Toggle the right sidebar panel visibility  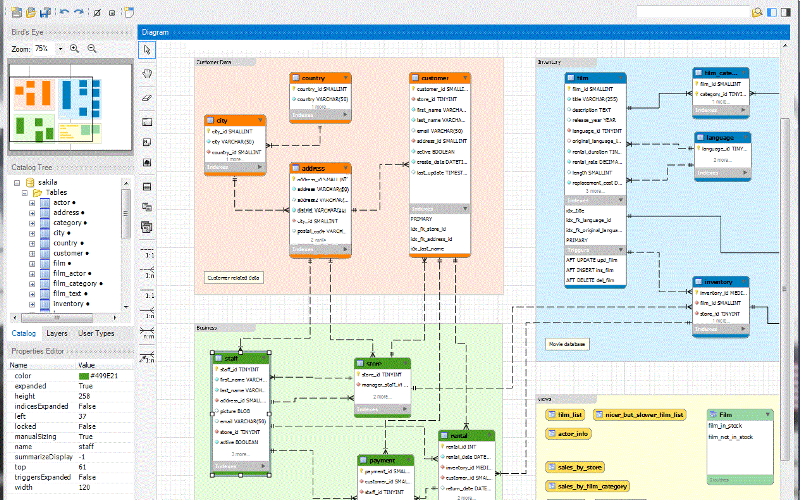pyautogui.click(x=788, y=12)
